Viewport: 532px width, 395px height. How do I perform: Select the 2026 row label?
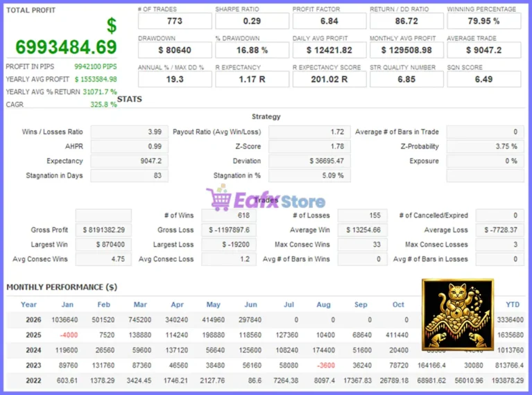[33, 319]
